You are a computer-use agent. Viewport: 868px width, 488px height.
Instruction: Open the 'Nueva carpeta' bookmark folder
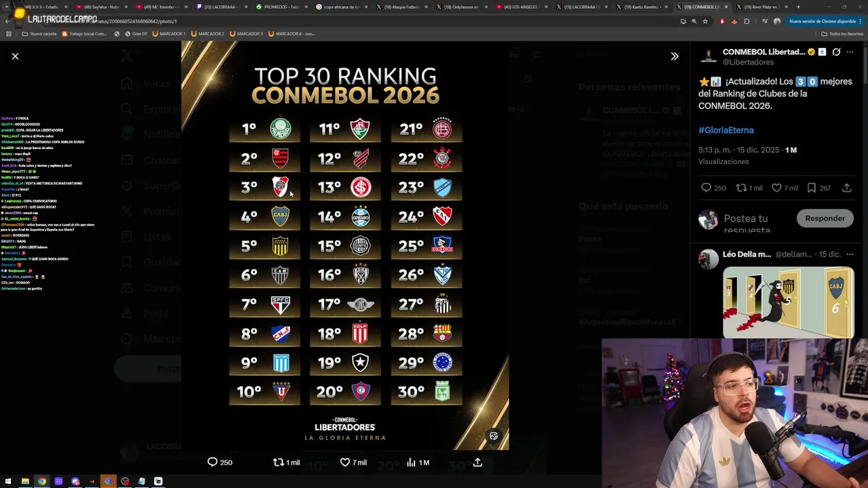39,33
